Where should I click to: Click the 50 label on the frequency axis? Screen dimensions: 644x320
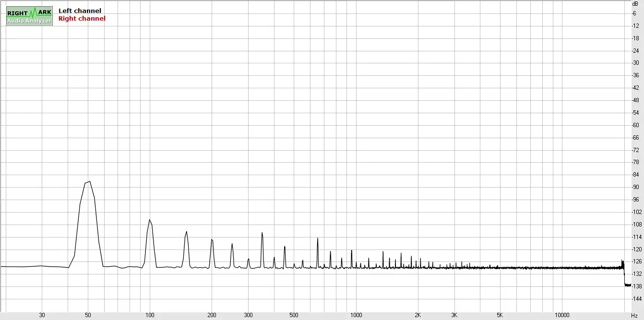(x=88, y=315)
